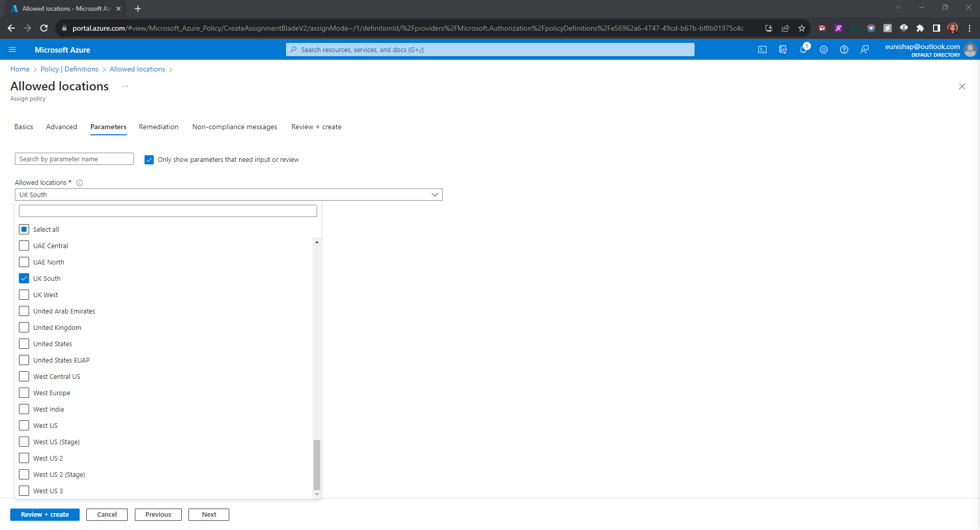
Task: Switch to the Remediation tab
Action: [x=158, y=127]
